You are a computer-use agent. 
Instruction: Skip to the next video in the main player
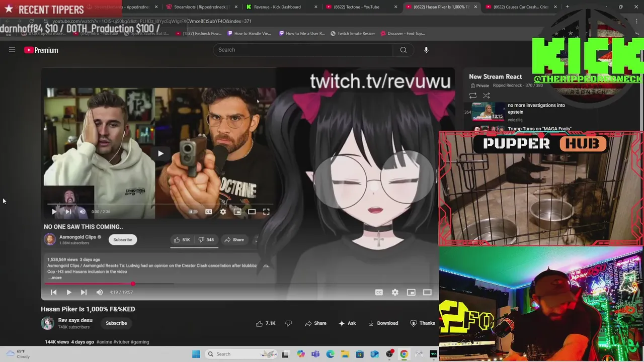[x=84, y=292]
